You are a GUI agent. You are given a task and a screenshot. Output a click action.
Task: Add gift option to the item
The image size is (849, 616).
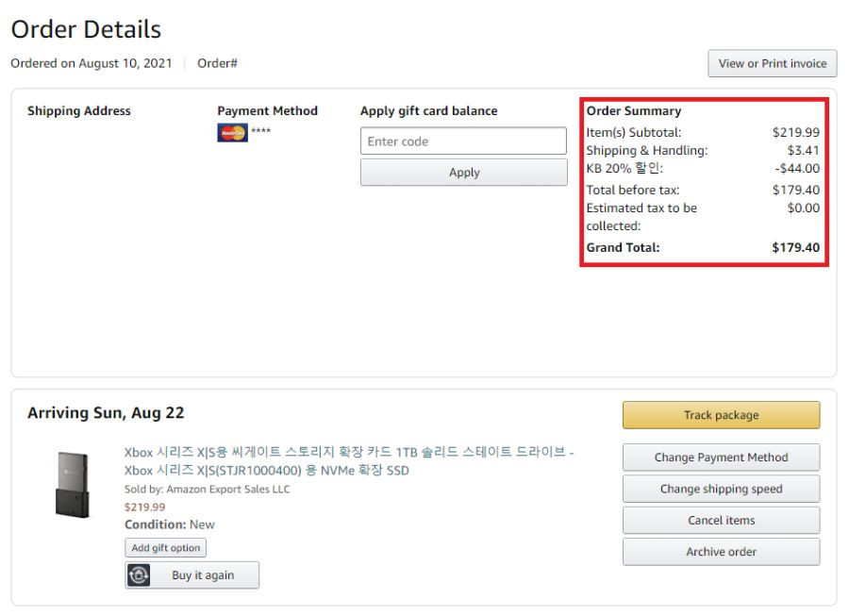166,548
